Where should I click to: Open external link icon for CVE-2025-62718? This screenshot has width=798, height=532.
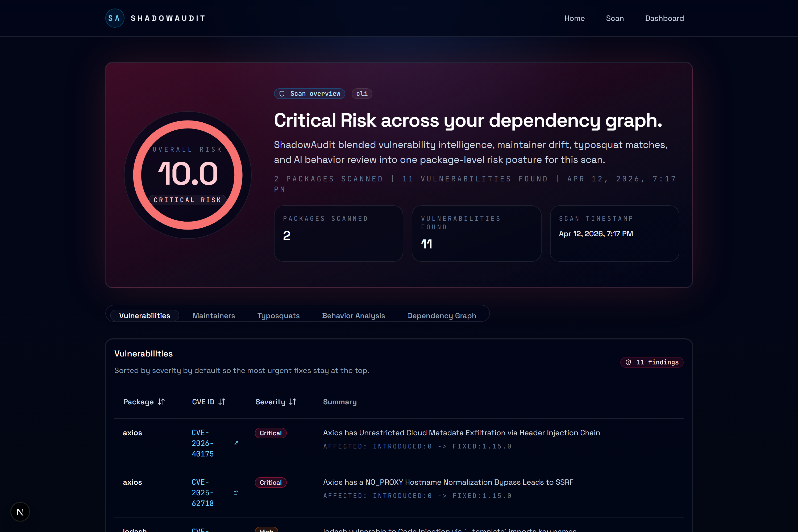[x=236, y=493]
